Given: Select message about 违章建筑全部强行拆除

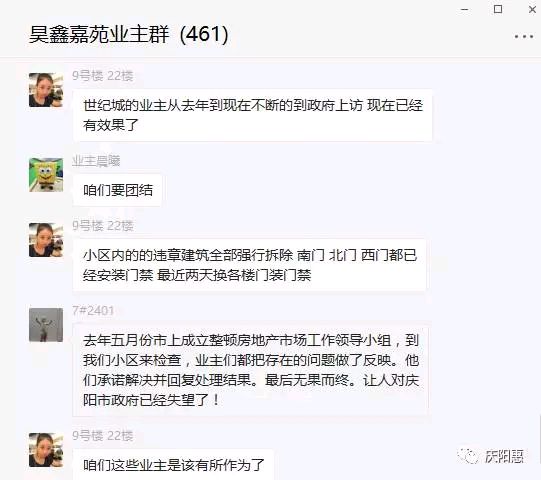Looking at the screenshot, I should coord(249,265).
